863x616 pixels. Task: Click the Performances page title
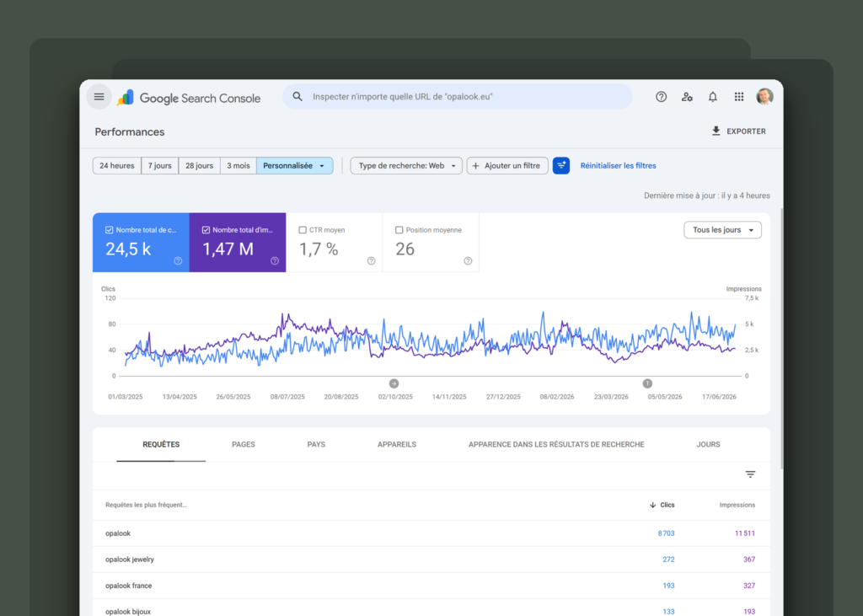pos(129,131)
